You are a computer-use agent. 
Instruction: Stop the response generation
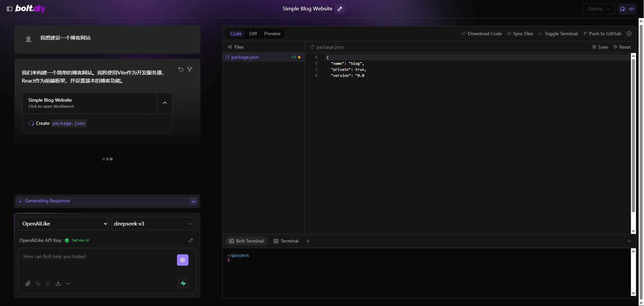tap(183, 260)
